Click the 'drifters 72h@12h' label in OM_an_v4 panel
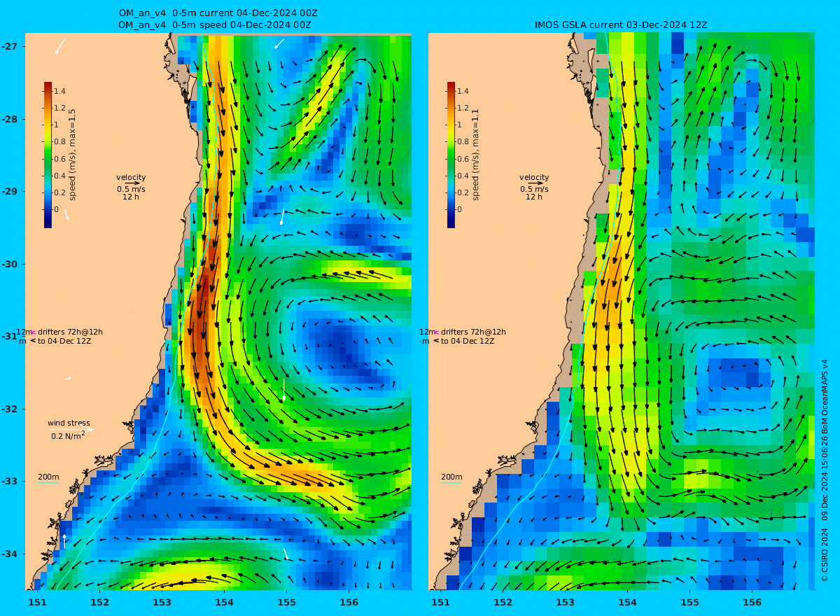The image size is (840, 616). (70, 332)
